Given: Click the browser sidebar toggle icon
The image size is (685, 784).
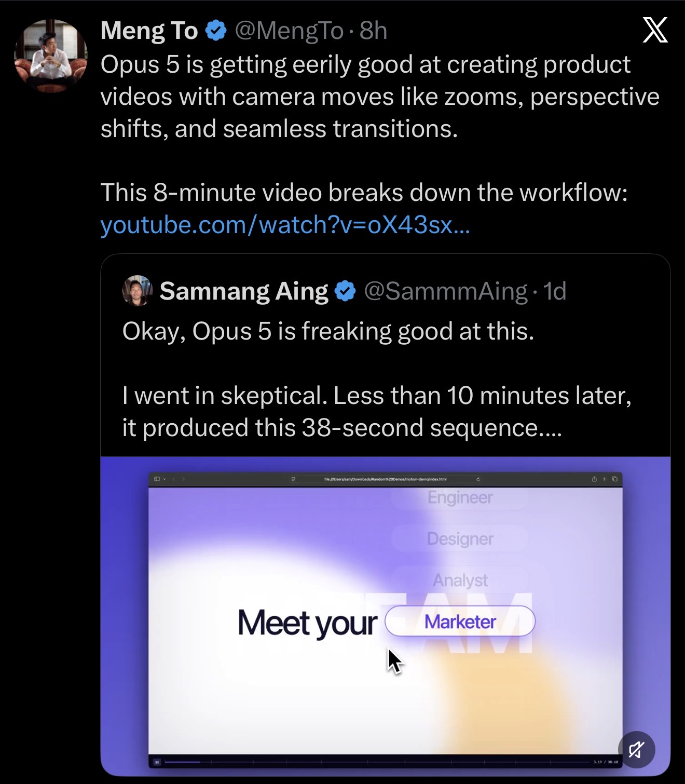Looking at the screenshot, I should click(x=157, y=479).
